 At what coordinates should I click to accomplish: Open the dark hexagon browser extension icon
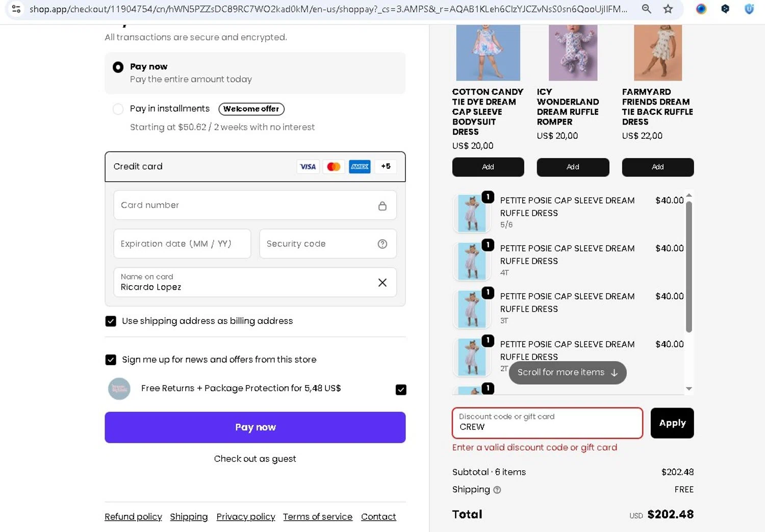725,9
